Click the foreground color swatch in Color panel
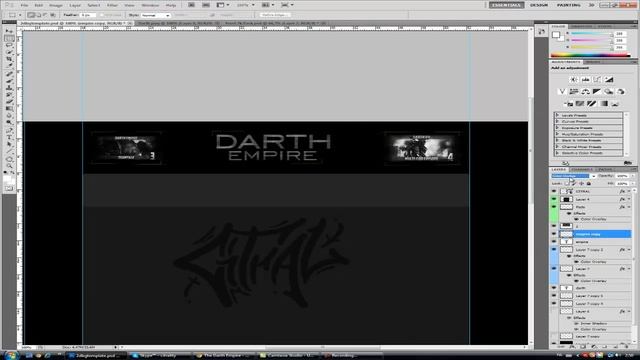640x360 pixels. click(x=555, y=35)
